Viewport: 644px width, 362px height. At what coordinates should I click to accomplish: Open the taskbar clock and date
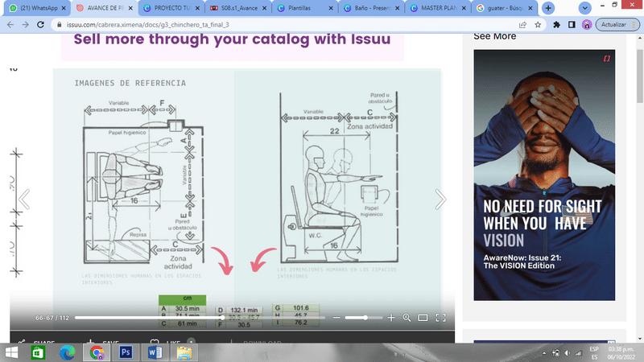[621, 353]
